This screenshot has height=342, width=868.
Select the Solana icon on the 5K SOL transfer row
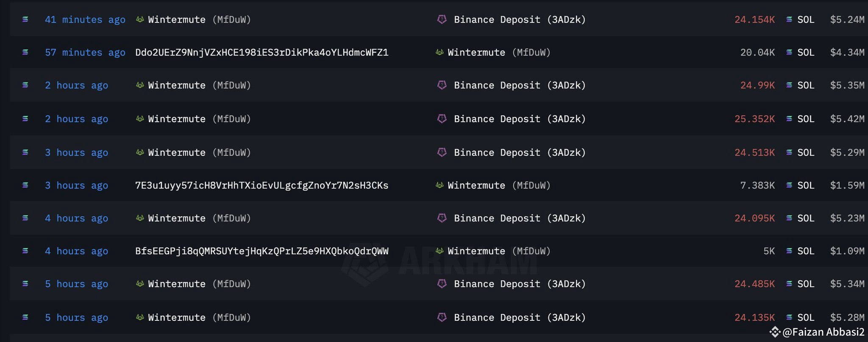(x=25, y=251)
